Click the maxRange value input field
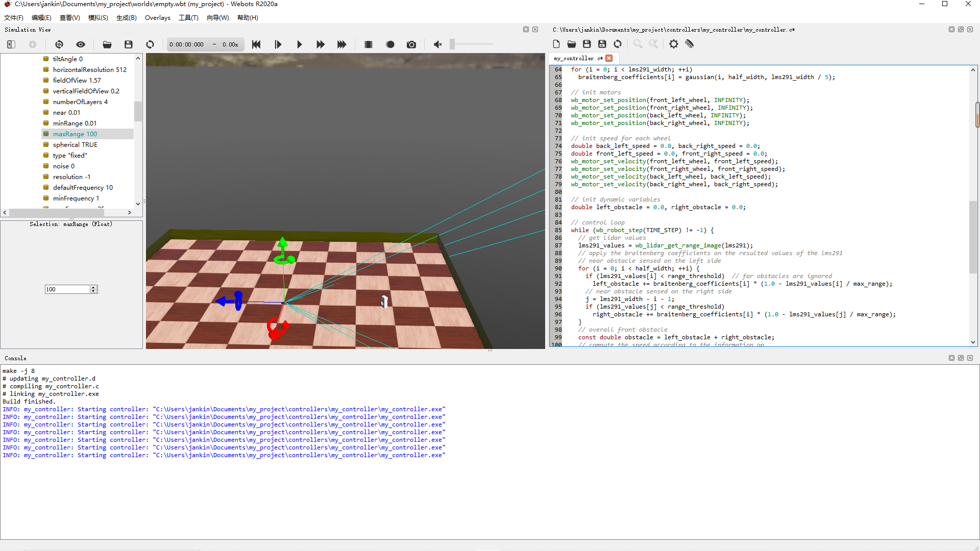The width and height of the screenshot is (980, 551). coord(67,289)
